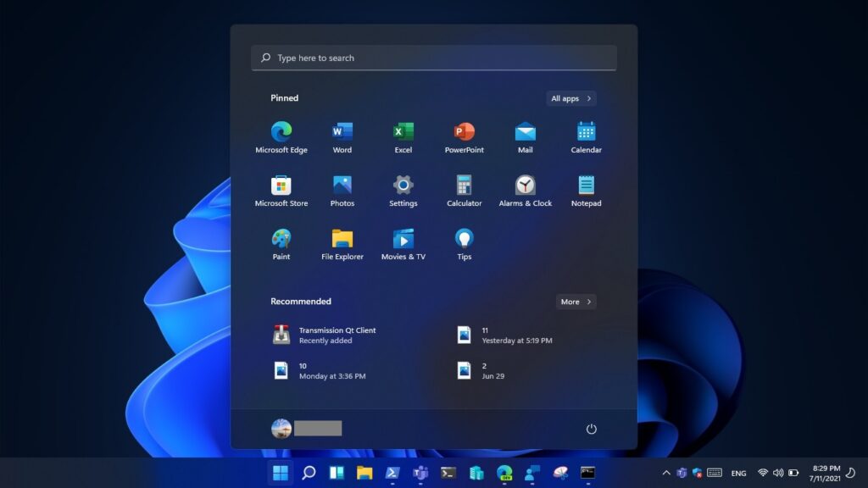The height and width of the screenshot is (488, 868).
Task: Open Alarms & Clock
Action: [x=525, y=189]
